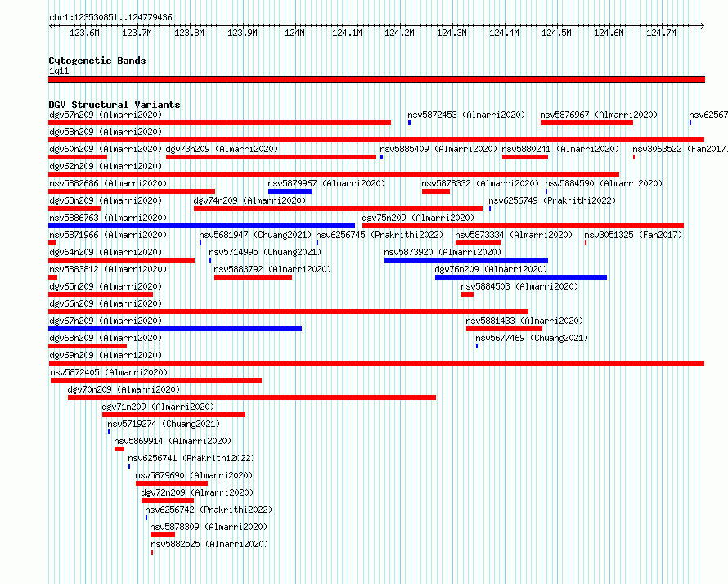This screenshot has width=728, height=584.
Task: Click dgv73n209 (Almarri2020) label
Action: pyautogui.click(x=222, y=149)
